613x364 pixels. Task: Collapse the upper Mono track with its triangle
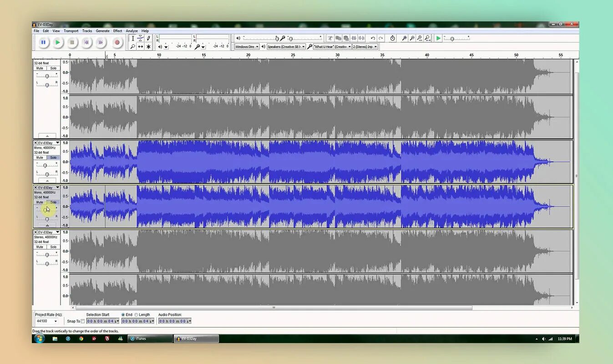pyautogui.click(x=47, y=180)
